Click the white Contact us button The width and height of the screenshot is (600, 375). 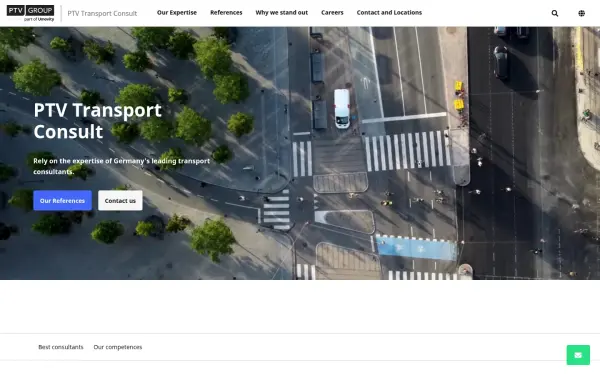click(x=120, y=201)
